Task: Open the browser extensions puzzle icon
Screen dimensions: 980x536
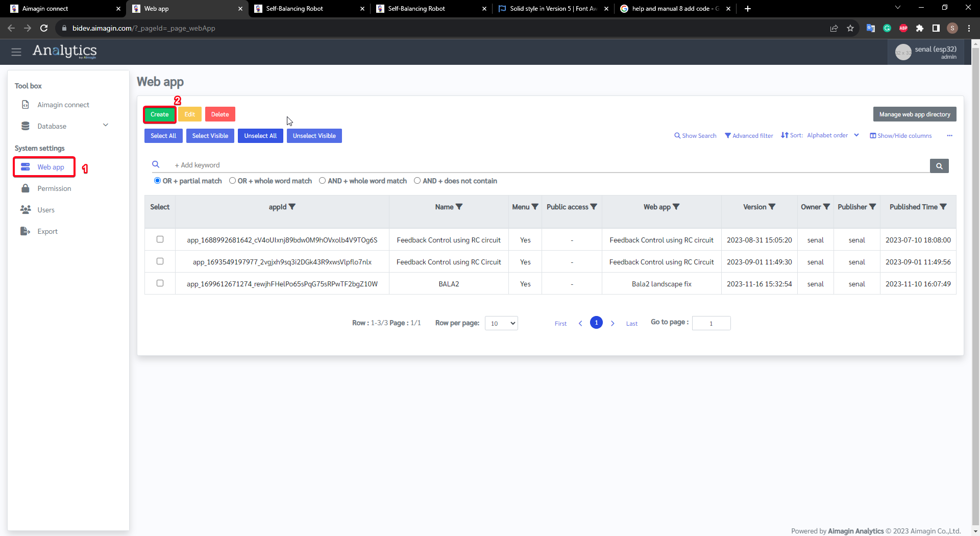Action: click(x=920, y=28)
